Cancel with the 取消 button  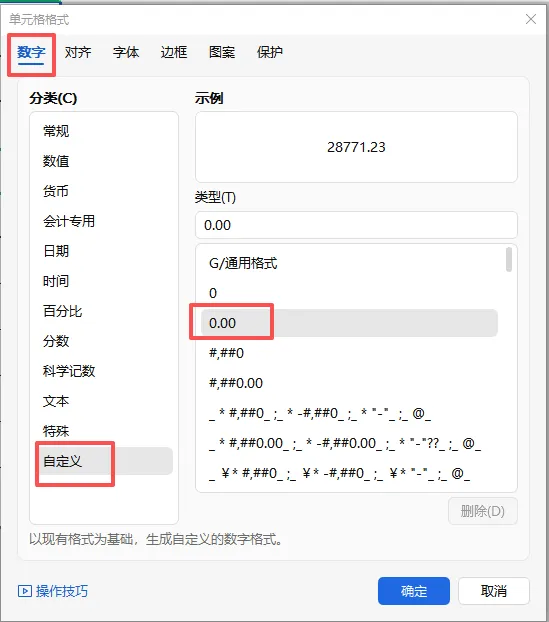pyautogui.click(x=494, y=591)
